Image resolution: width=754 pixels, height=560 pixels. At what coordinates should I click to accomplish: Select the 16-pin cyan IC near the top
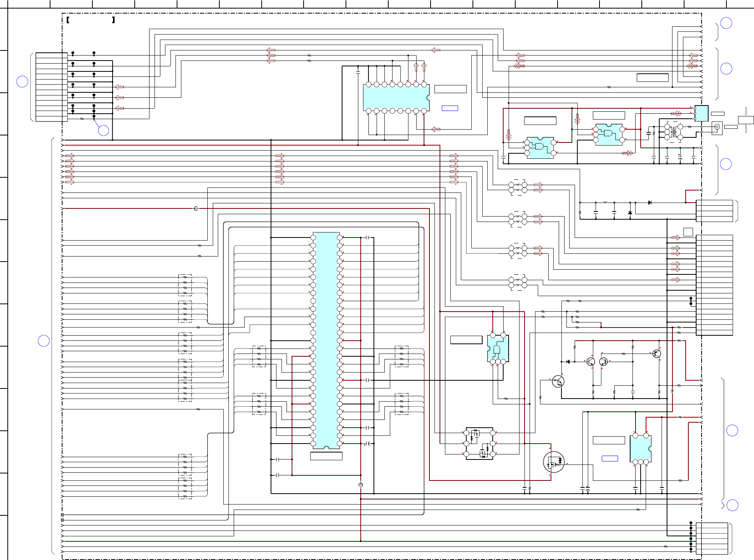[x=396, y=97]
